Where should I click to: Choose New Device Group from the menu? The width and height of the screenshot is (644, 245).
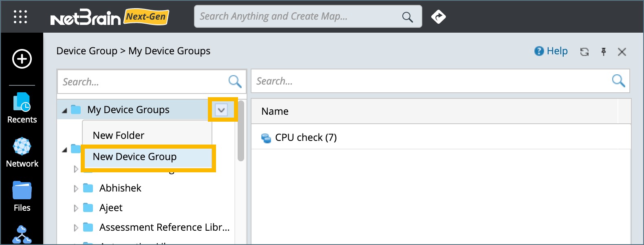(135, 157)
